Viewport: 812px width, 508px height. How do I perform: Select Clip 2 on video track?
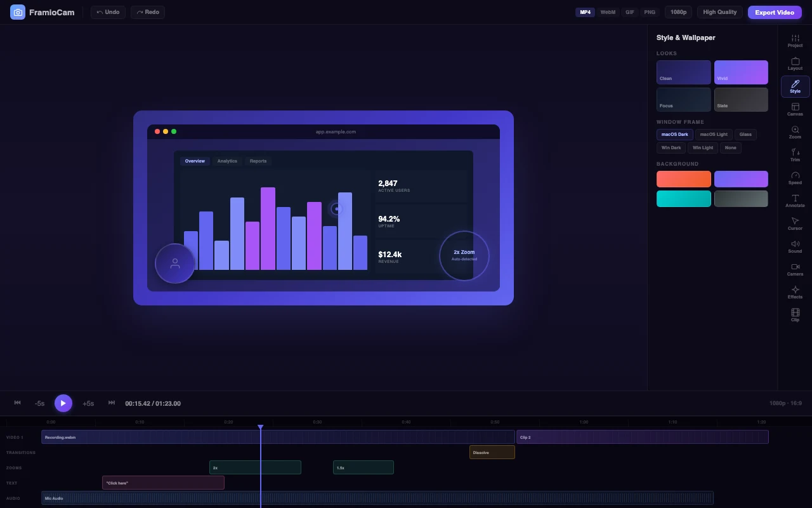pos(642,437)
